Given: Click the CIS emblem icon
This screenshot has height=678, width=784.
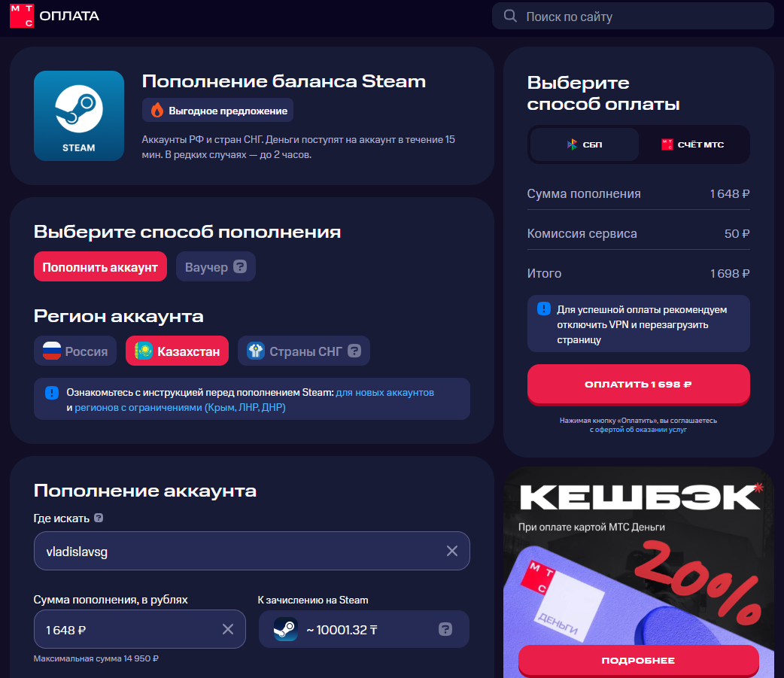Looking at the screenshot, I should click(256, 351).
